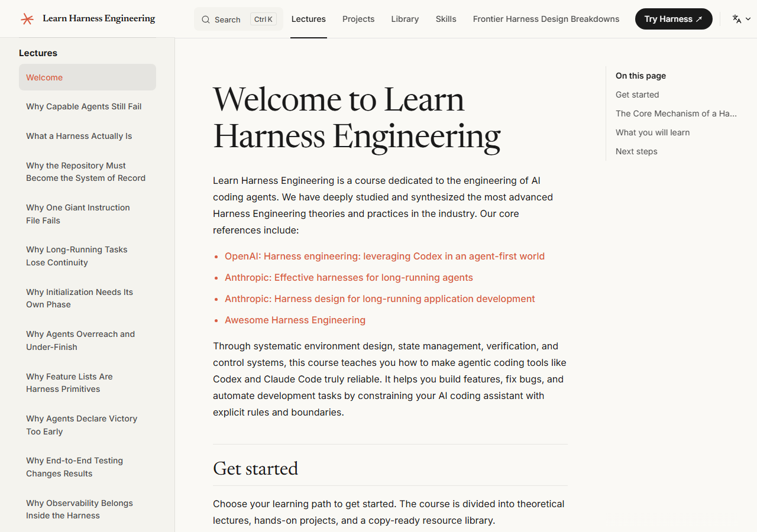Open the Learn Harness Engineering home title
757x532 pixels.
pyautogui.click(x=99, y=18)
